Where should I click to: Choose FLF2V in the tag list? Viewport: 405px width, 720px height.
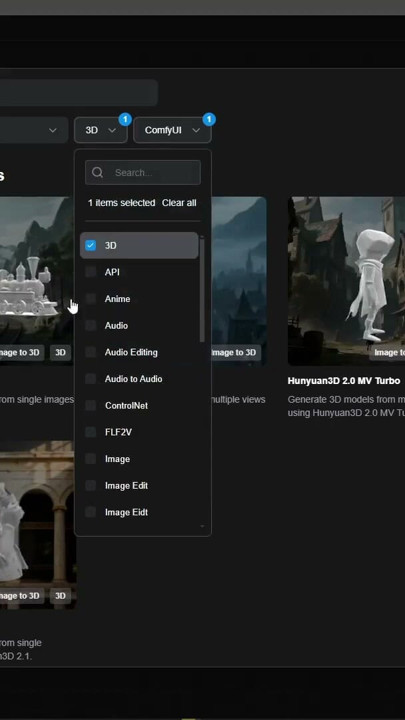(118, 432)
